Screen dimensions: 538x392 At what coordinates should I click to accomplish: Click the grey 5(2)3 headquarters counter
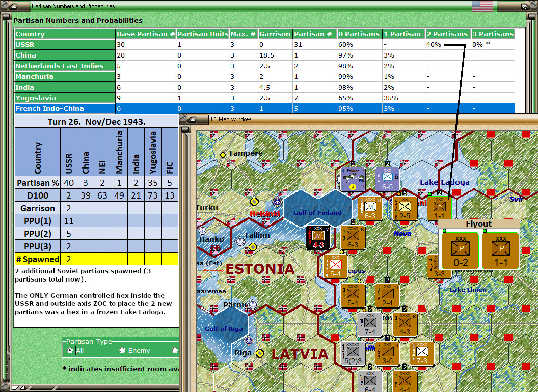[353, 354]
